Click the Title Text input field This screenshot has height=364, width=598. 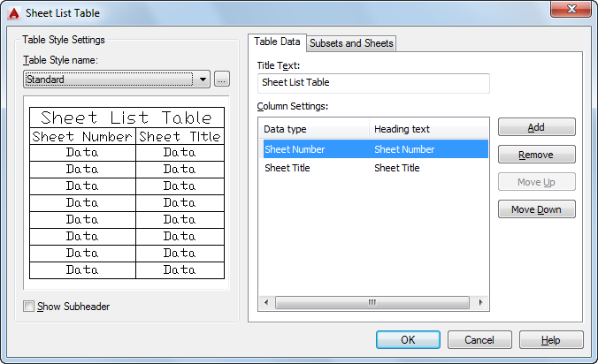point(372,83)
